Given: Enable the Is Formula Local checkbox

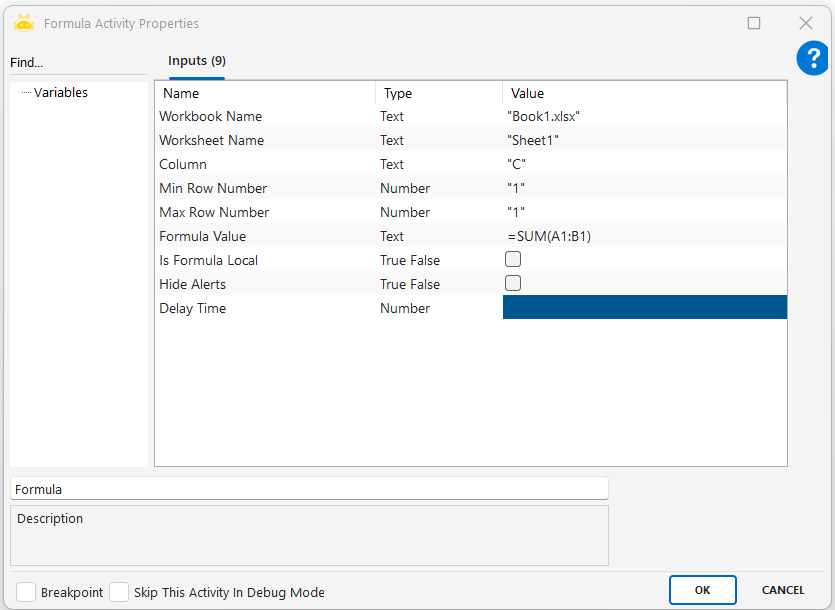Looking at the screenshot, I should 513,260.
